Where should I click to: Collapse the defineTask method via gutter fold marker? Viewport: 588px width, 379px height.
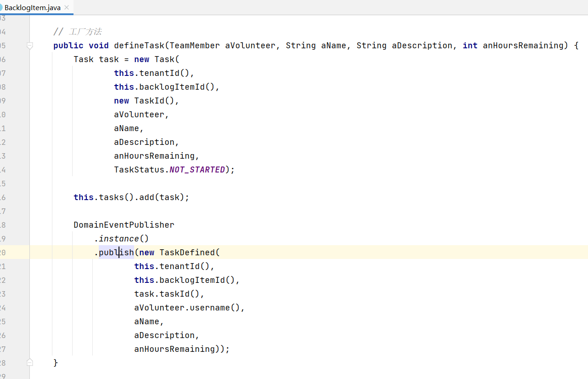(x=30, y=46)
